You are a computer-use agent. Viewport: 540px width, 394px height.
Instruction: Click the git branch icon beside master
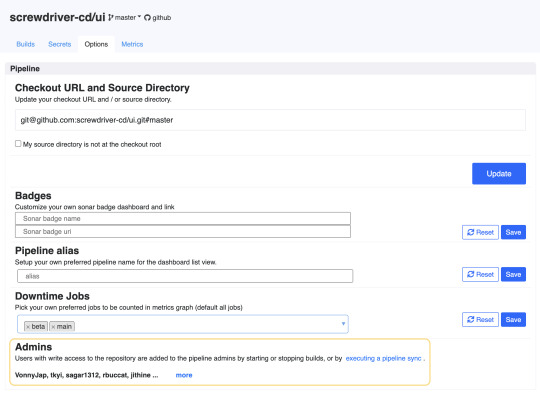tap(111, 17)
